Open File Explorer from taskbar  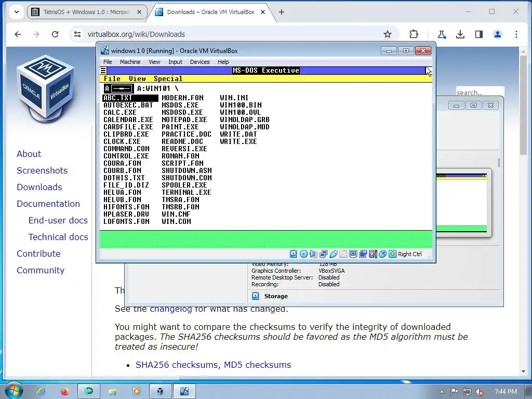[113, 392]
